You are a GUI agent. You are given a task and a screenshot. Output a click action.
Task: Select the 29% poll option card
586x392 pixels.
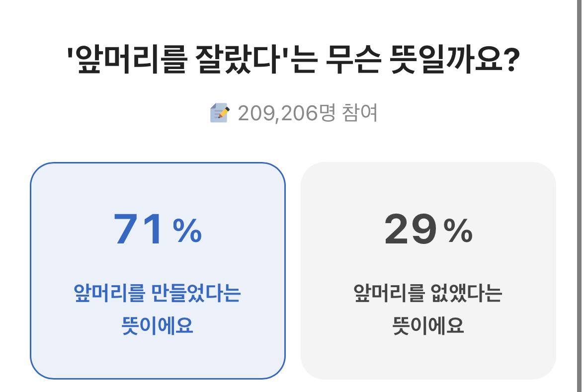(428, 270)
